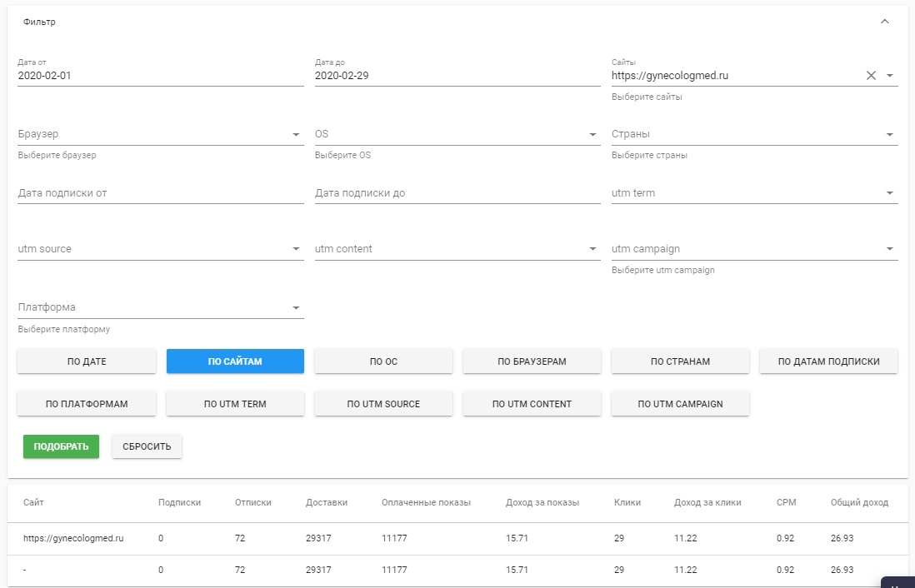Expand the Платформа dropdown
Screen dimensions: 915x588
[296, 308]
